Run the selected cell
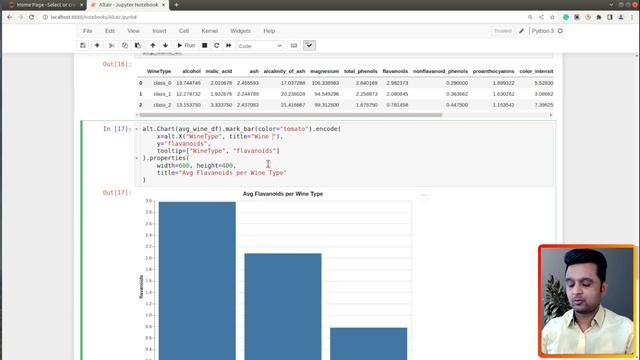The width and height of the screenshot is (640, 360). click(x=186, y=46)
